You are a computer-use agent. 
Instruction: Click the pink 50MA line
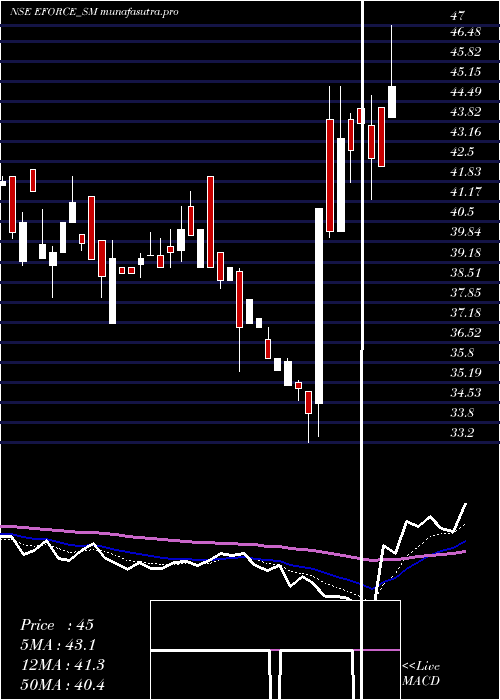pyautogui.click(x=232, y=543)
